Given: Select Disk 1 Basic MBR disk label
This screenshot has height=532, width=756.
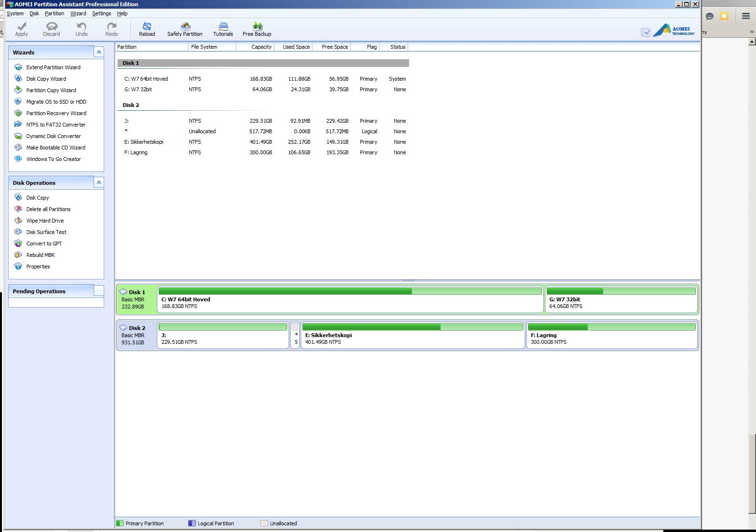Looking at the screenshot, I should 137,299.
